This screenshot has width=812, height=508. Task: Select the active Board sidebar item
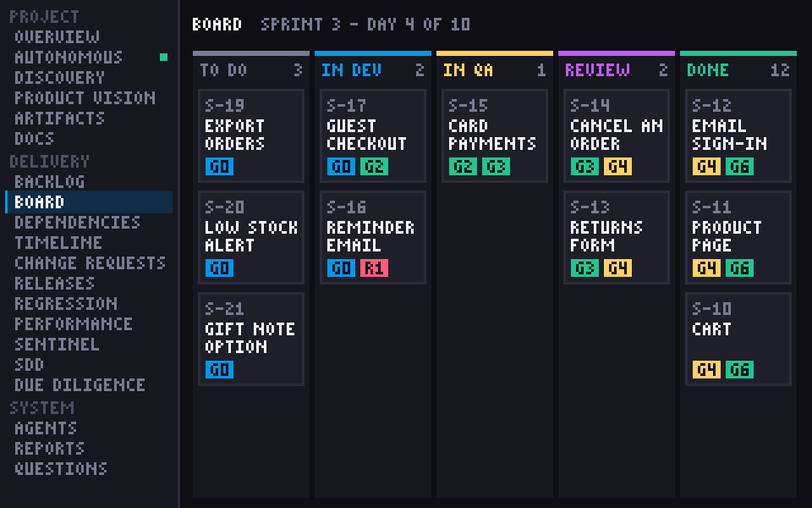point(89,202)
